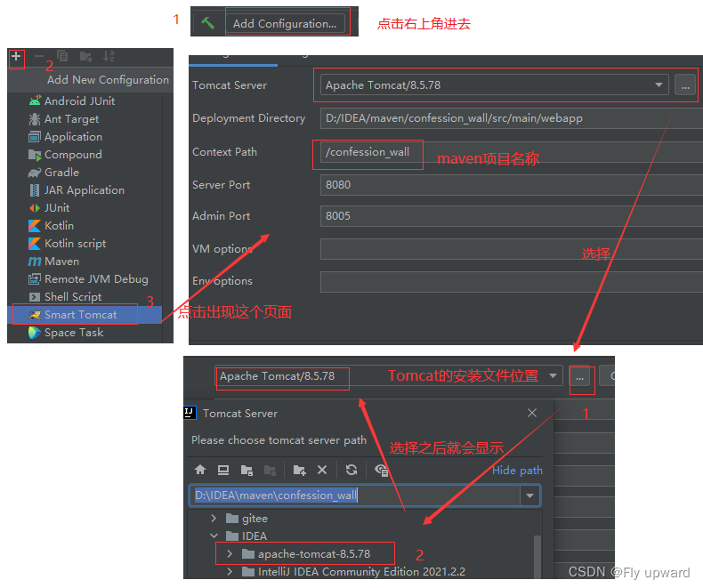Viewport: 703px width, 588px height.
Task: Click the Delete X icon in file chooser
Action: coord(322,470)
